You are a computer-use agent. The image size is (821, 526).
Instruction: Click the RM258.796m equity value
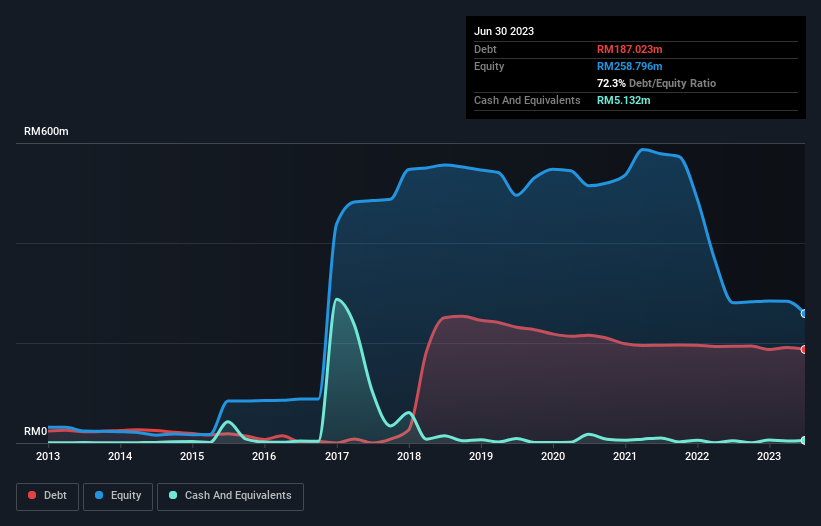[629, 66]
